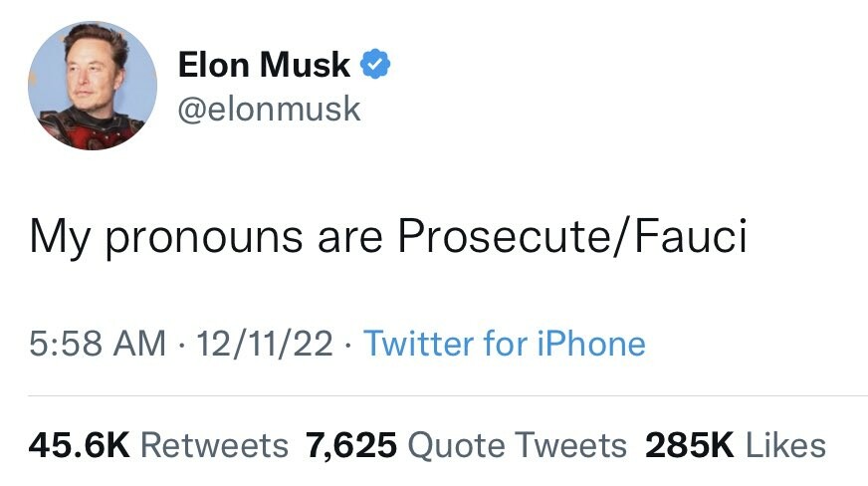This screenshot has height=486, width=868.
Task: Click the @elonmusk handle
Action: tap(269, 109)
